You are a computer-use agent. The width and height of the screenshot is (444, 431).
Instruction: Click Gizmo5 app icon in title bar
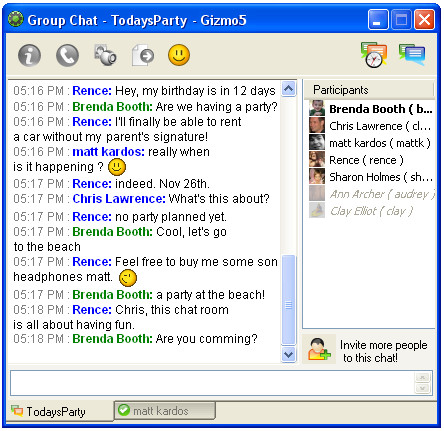[15, 19]
